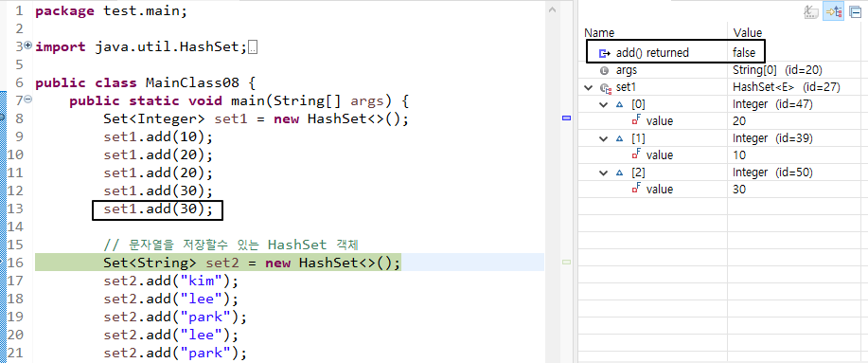Collapse the set1 variable node

(589, 87)
